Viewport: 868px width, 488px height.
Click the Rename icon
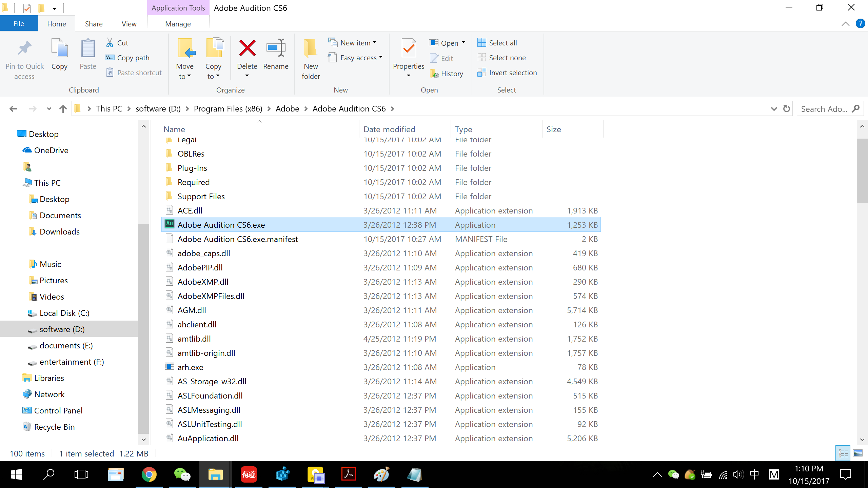pos(276,48)
